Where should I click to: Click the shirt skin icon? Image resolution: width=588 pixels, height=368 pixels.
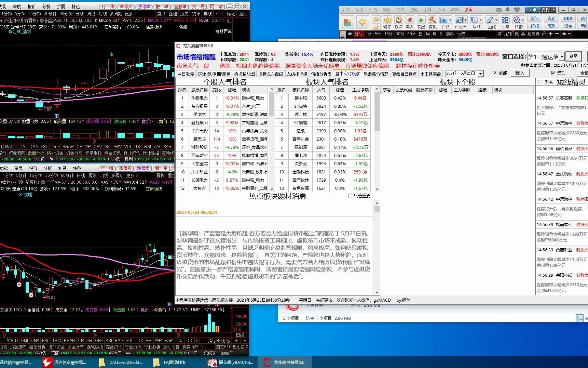(x=517, y=10)
